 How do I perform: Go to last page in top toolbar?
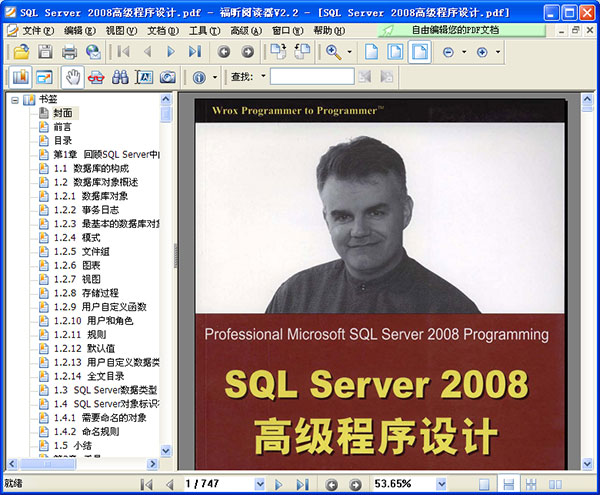(x=195, y=52)
